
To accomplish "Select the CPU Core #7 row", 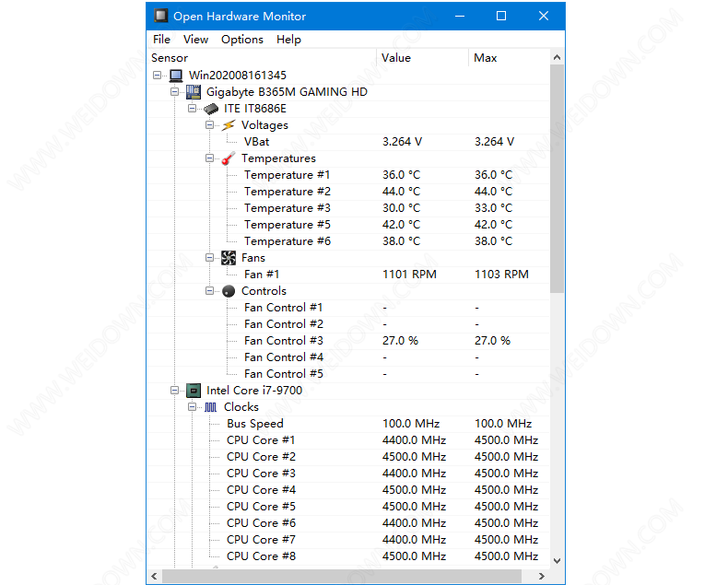I will [348, 540].
